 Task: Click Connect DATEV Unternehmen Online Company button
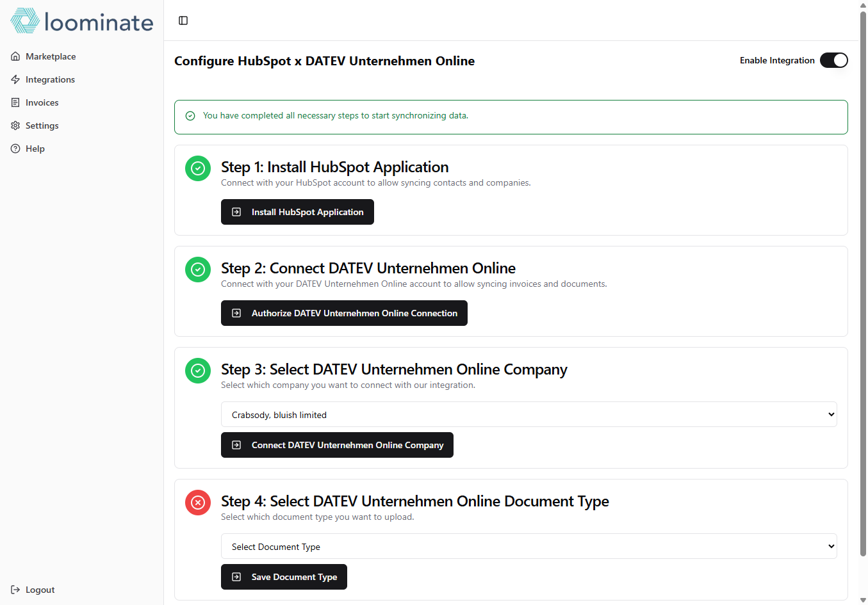point(337,445)
